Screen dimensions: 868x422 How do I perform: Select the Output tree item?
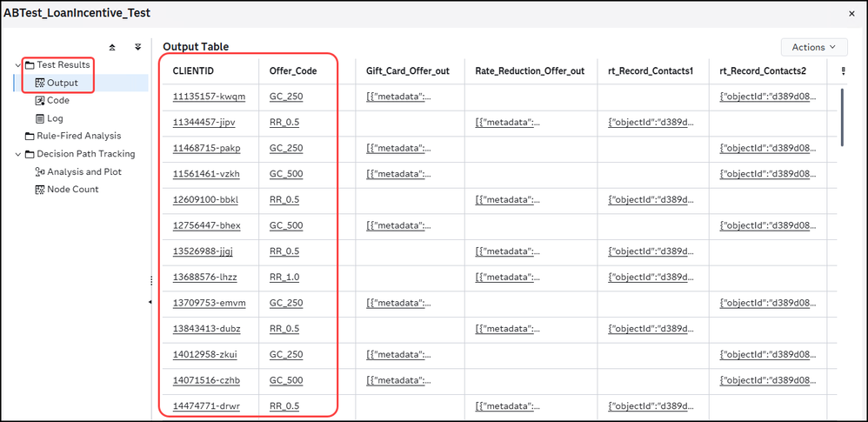[62, 83]
